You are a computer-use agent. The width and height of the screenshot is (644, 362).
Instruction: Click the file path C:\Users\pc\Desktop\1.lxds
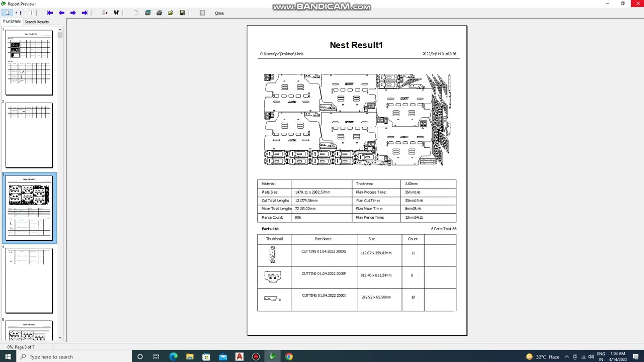pyautogui.click(x=282, y=54)
